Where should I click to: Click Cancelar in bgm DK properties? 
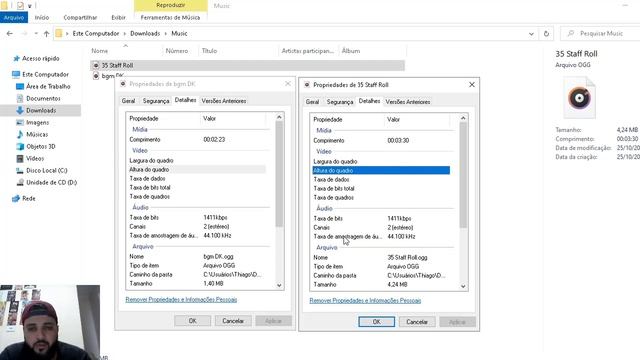click(233, 321)
